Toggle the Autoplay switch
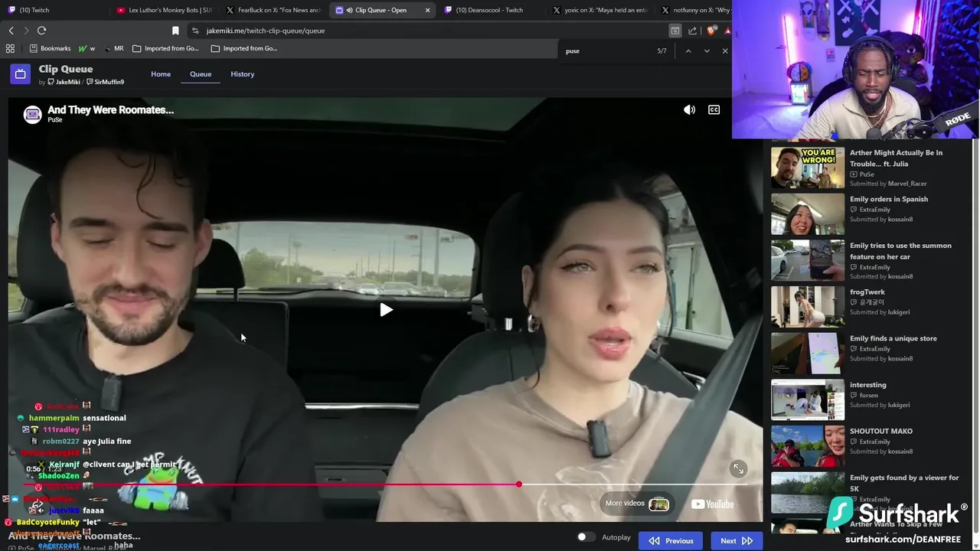Screen dimensions: 980x551 point(586,537)
